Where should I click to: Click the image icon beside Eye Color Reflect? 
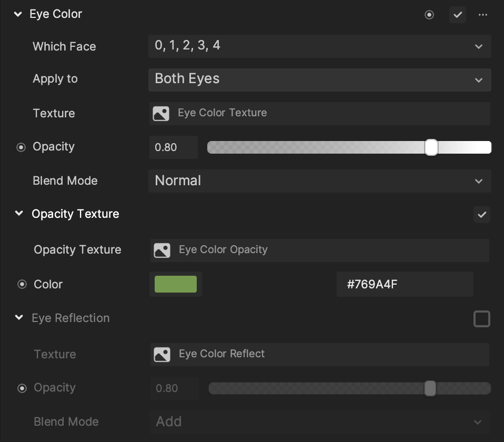162,355
